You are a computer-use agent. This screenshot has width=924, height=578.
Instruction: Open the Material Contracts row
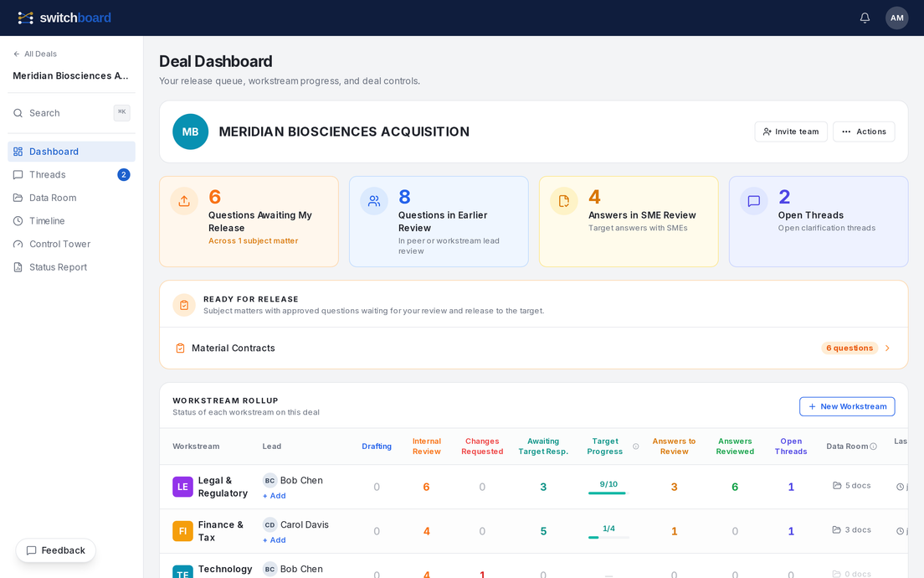pos(533,348)
